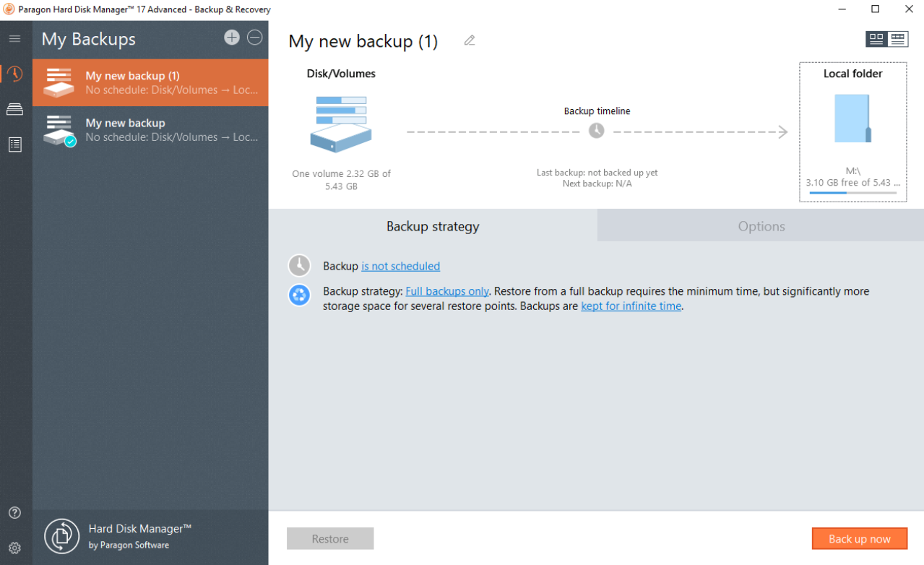Open the log panel icon in the sidebar

pyautogui.click(x=14, y=145)
